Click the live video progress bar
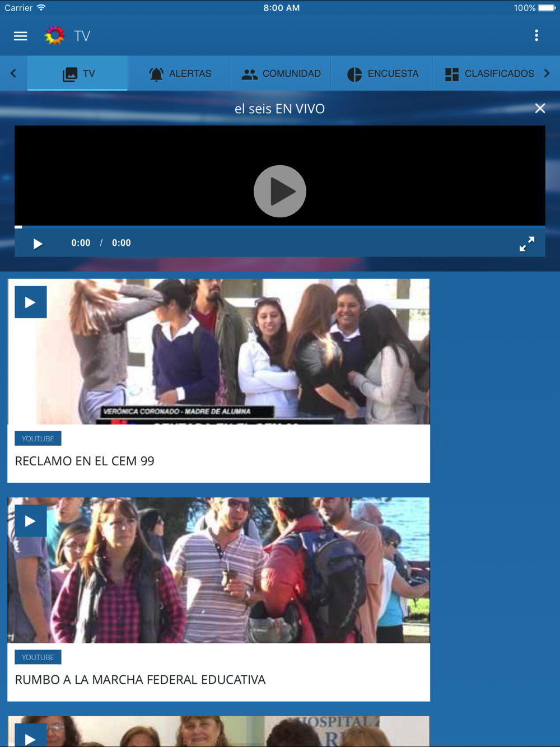 [x=280, y=227]
